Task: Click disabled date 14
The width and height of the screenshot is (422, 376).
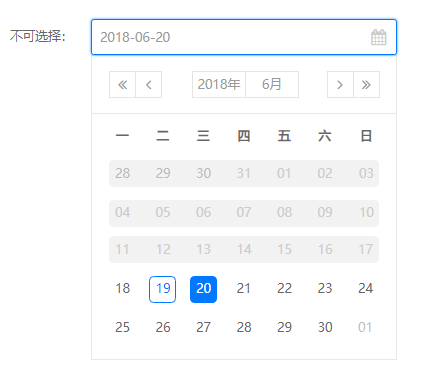Action: (244, 249)
